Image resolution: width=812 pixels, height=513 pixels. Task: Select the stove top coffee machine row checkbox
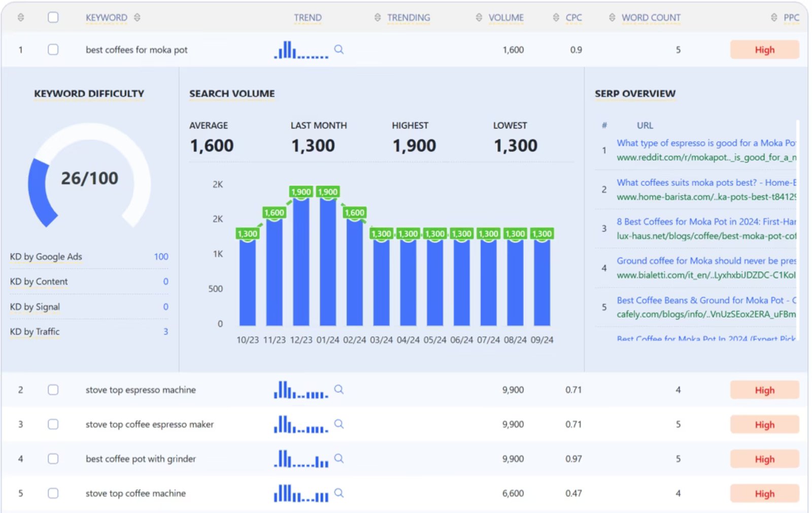click(53, 493)
